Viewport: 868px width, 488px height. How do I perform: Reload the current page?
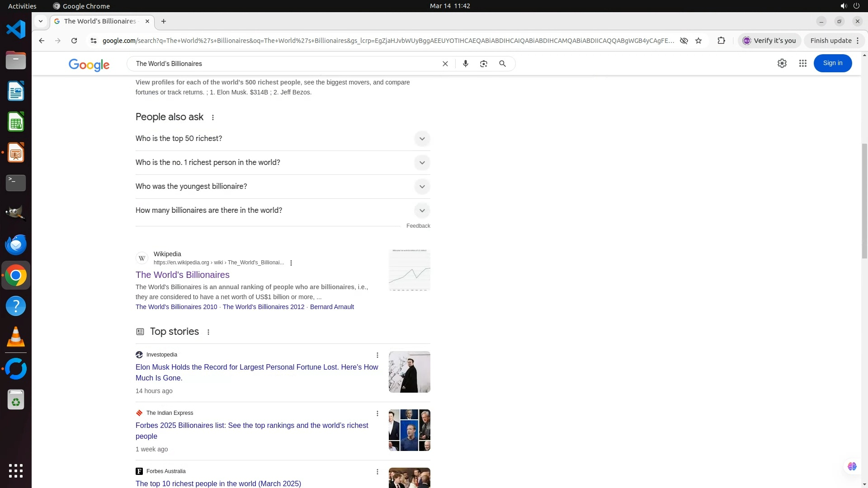[x=74, y=41]
